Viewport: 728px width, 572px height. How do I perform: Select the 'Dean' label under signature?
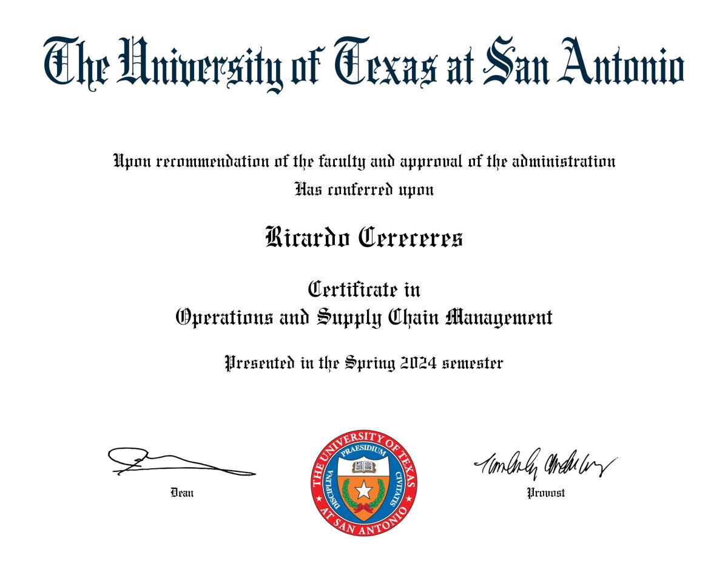[x=182, y=493]
